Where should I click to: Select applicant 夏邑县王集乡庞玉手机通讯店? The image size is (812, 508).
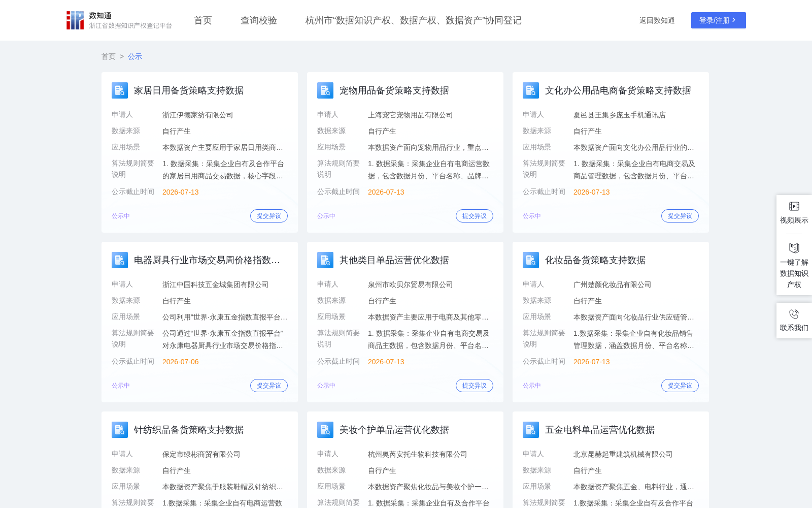point(620,115)
